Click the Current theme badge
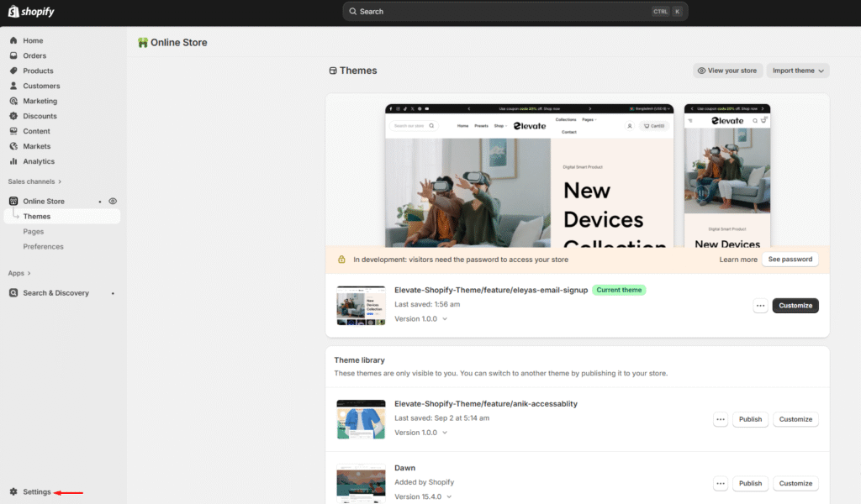The width and height of the screenshot is (861, 504). tap(619, 290)
